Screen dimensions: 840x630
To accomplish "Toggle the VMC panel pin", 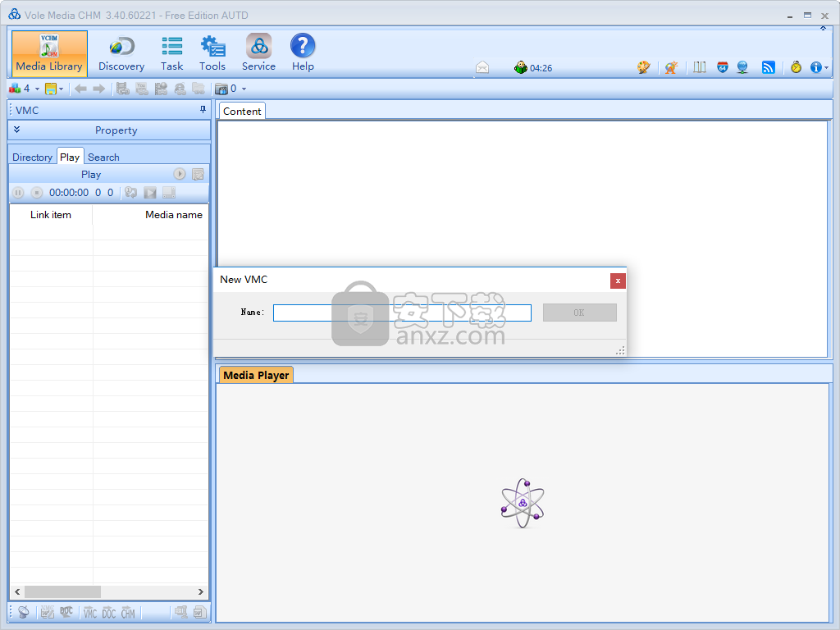I will [x=203, y=110].
